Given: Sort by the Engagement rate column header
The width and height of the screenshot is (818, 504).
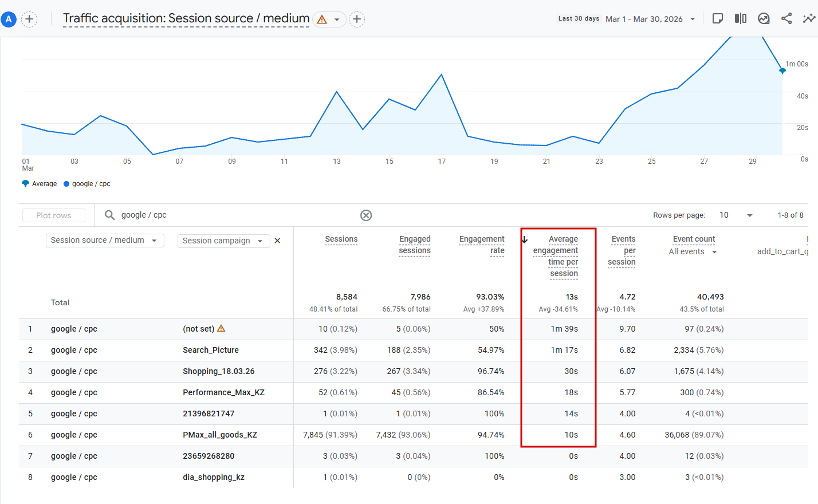Looking at the screenshot, I should tap(482, 245).
